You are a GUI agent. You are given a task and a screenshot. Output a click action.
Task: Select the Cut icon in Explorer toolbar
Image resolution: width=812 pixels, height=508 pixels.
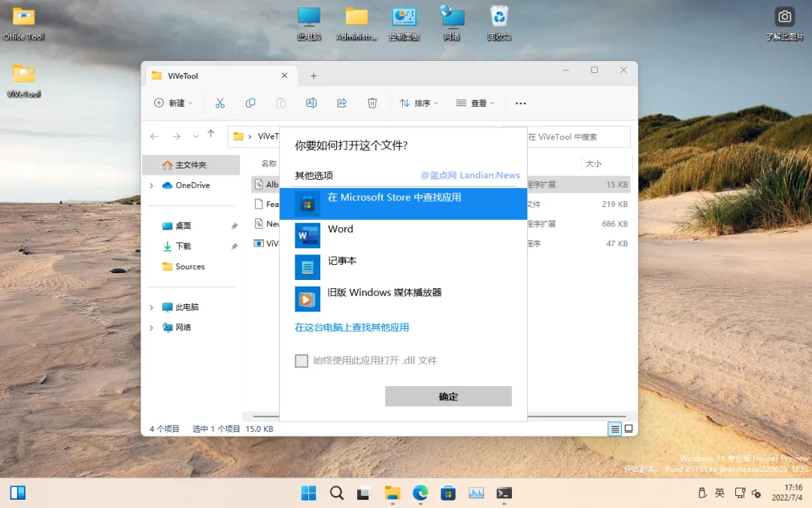click(220, 102)
